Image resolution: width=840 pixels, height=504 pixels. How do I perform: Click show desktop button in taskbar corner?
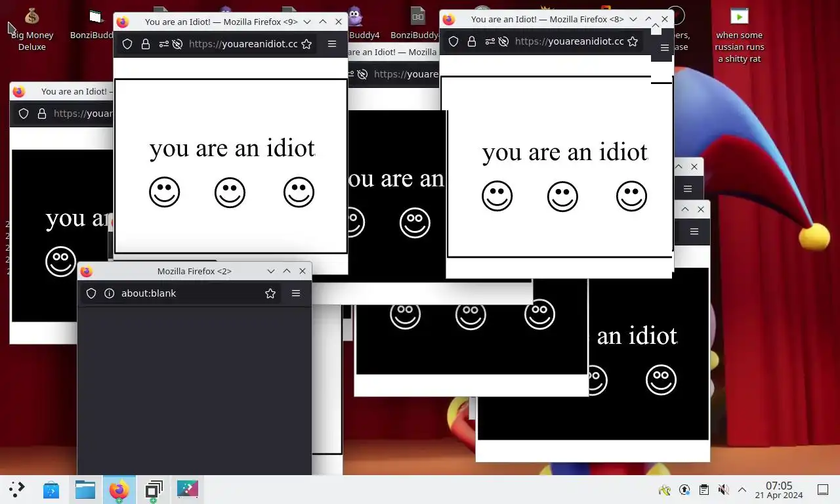(x=823, y=490)
